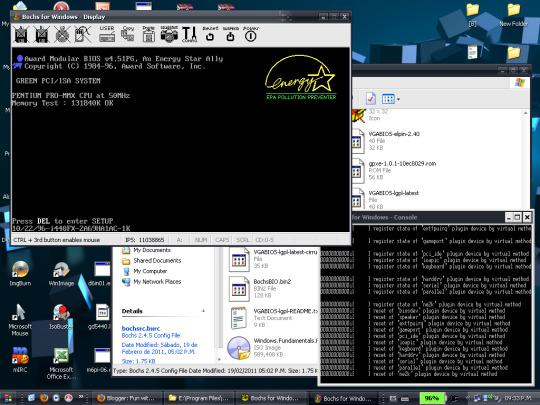This screenshot has width=540, height=405.
Task: Click bochsrc.bxrc name in Details panel
Action: 141,329
